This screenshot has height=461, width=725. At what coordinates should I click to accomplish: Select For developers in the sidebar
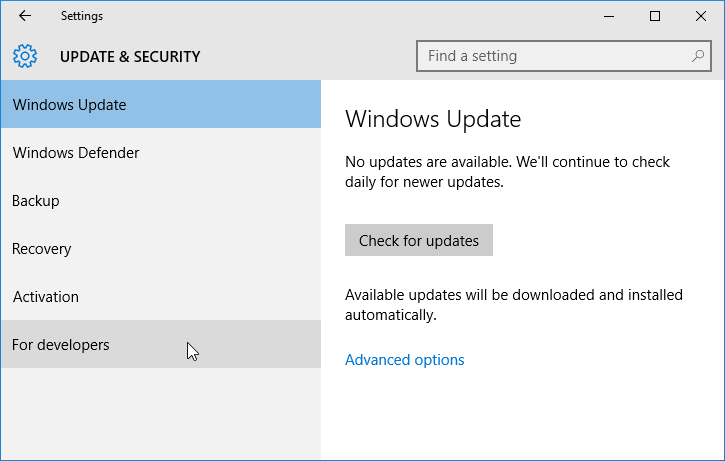161,344
